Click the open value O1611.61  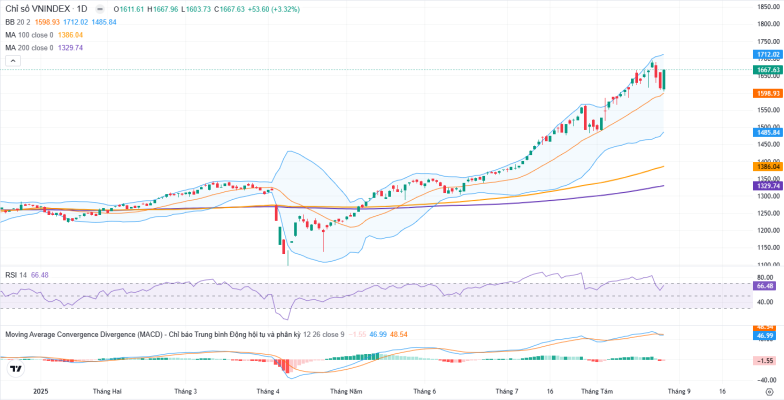click(x=130, y=9)
